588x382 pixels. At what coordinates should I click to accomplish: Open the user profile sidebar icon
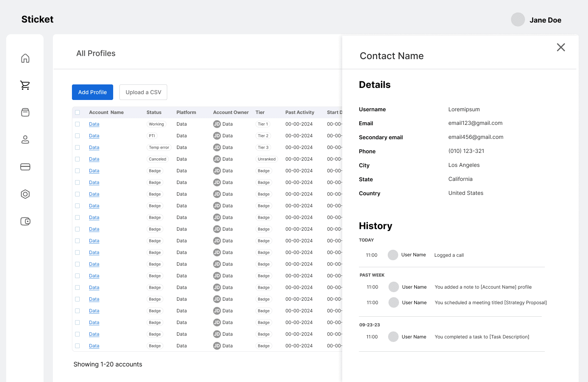click(x=25, y=140)
